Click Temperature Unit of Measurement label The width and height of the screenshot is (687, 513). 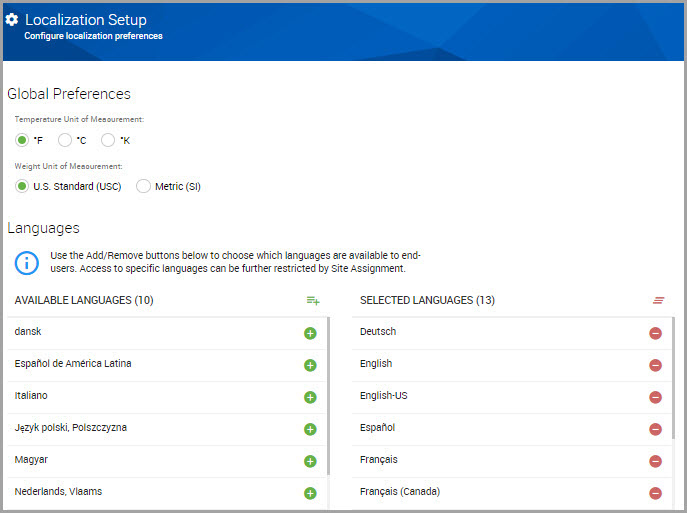tap(79, 119)
